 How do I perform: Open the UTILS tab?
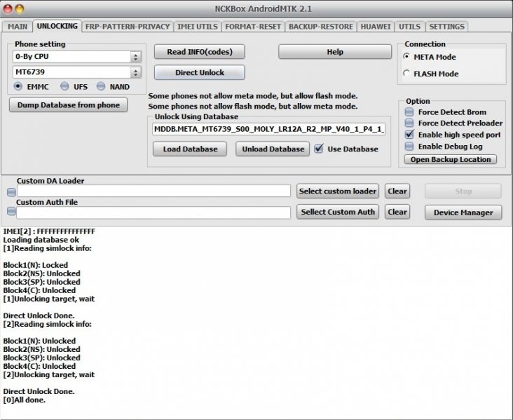(x=409, y=27)
